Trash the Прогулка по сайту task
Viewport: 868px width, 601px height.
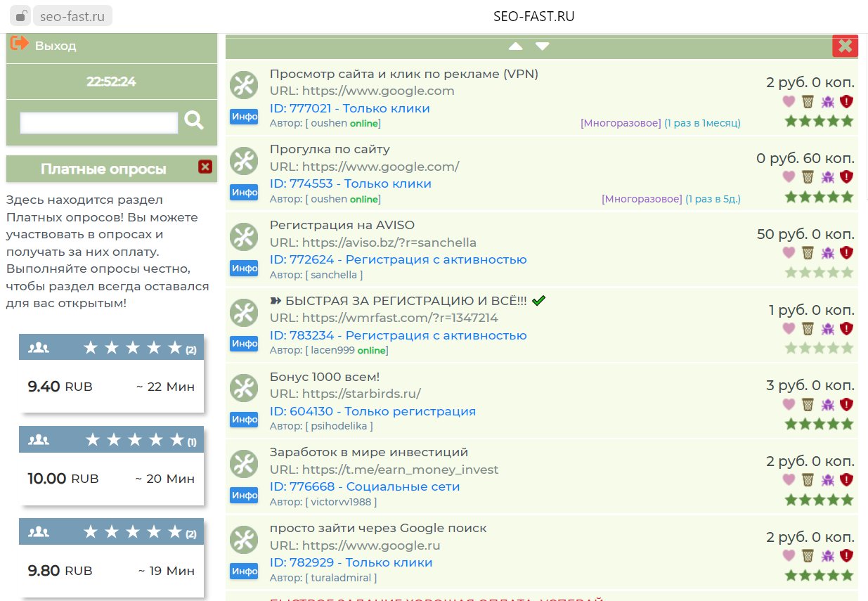coord(808,176)
